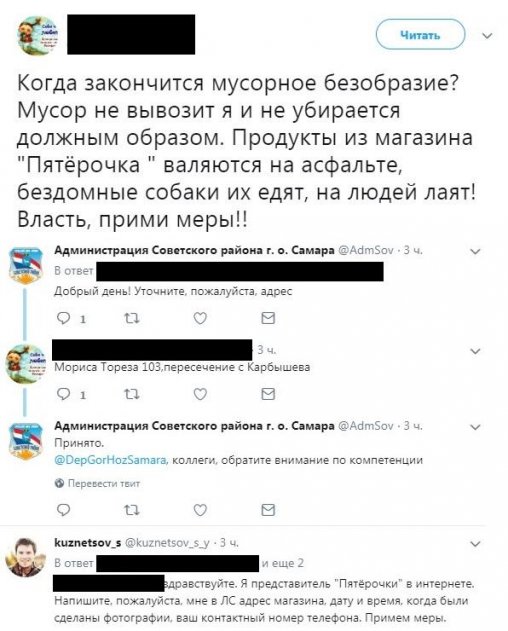
Task: Click the Читать follow button
Action: tap(420, 35)
